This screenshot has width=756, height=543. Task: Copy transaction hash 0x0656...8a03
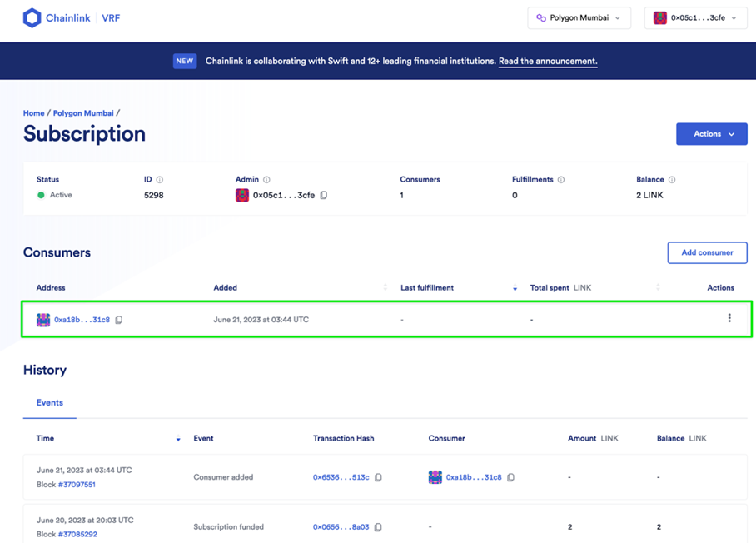click(x=379, y=527)
